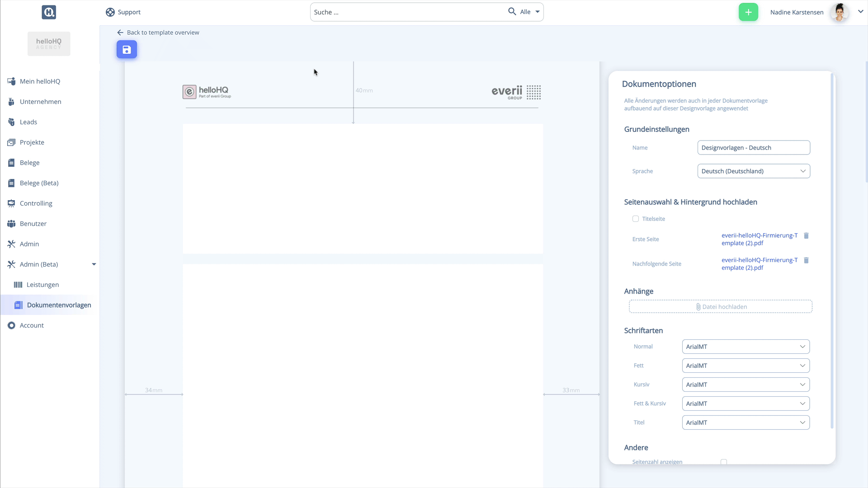The width and height of the screenshot is (868, 488).
Task: Click the Dokumentenvorlagen sidebar icon
Action: 18,305
